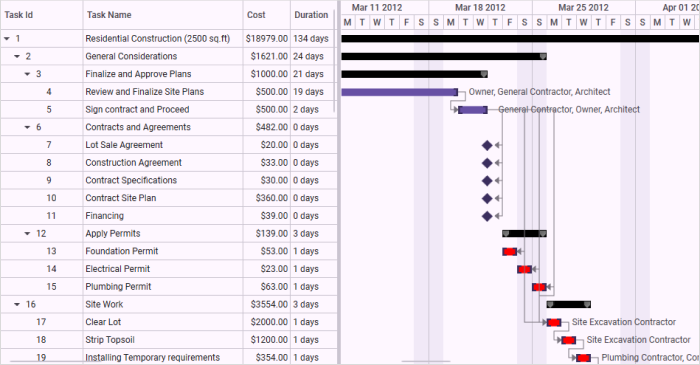Collapse task 3 Finalize and Approve Plans
The height and width of the screenshot is (365, 700).
coord(27,74)
